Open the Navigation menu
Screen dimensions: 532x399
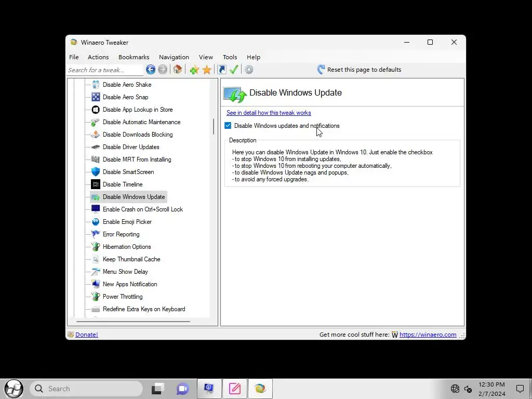point(174,57)
